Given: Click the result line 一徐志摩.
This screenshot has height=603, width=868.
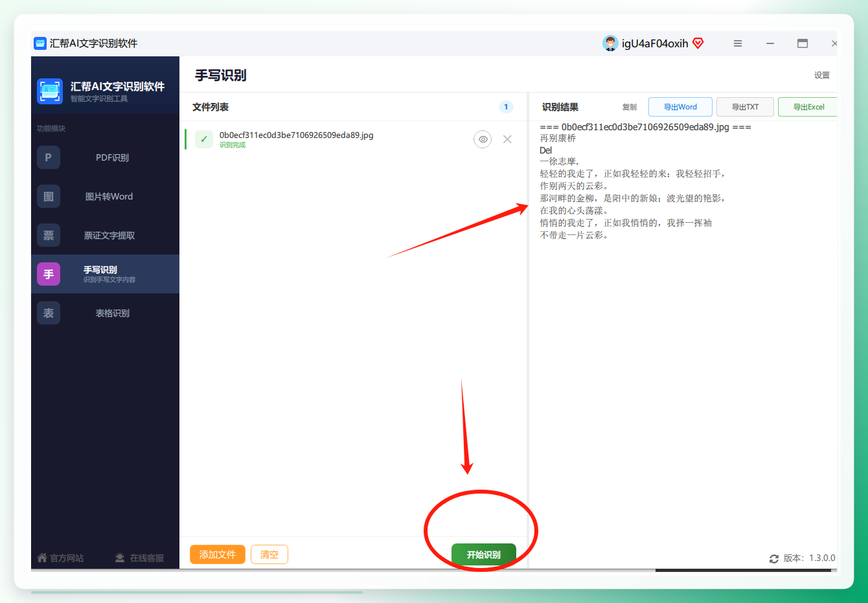Looking at the screenshot, I should click(559, 161).
